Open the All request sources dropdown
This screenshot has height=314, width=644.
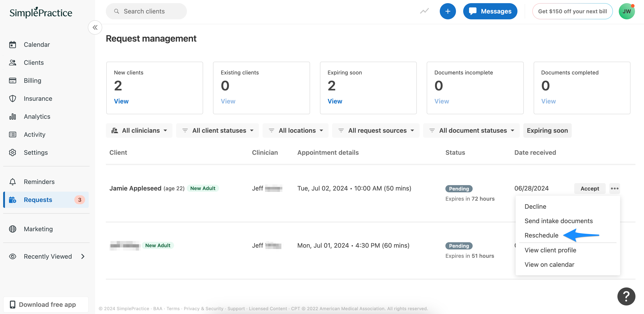point(376,130)
